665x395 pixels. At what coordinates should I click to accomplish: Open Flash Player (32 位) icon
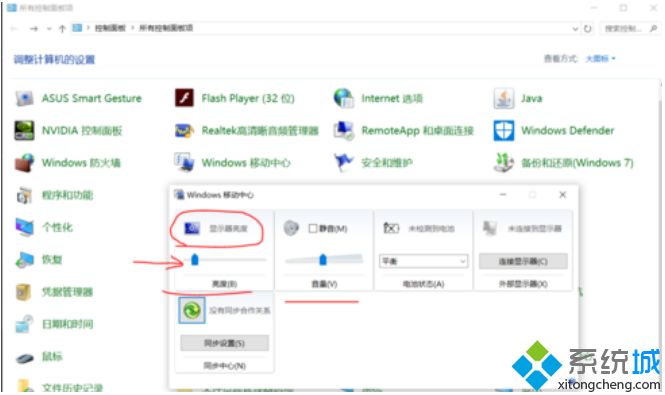[x=184, y=98]
